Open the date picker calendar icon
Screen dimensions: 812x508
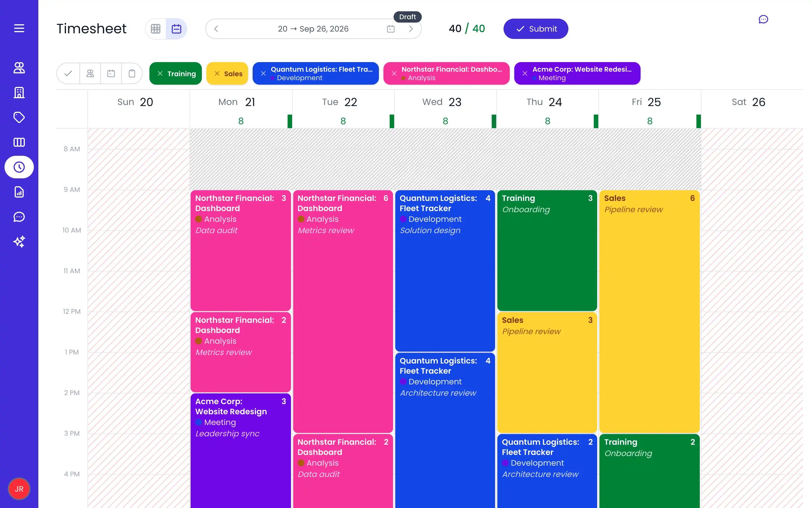coord(390,29)
